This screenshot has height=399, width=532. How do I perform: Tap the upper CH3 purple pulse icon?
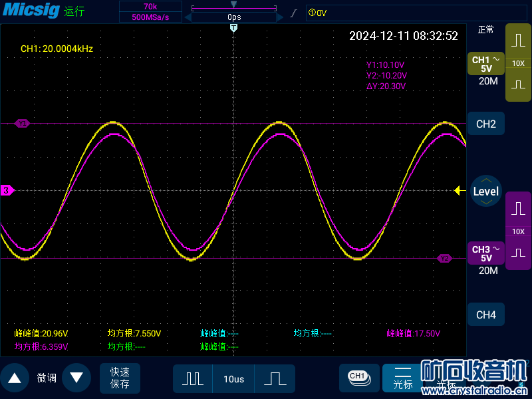click(x=518, y=209)
